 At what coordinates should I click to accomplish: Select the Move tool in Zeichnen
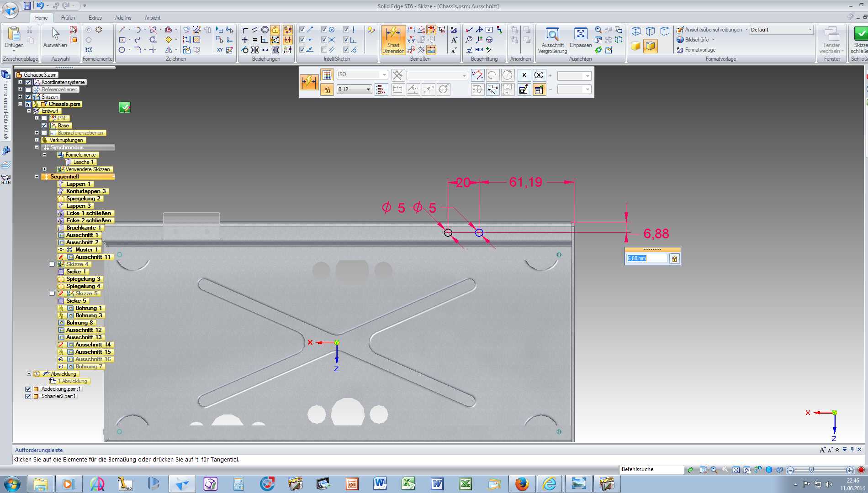(169, 40)
